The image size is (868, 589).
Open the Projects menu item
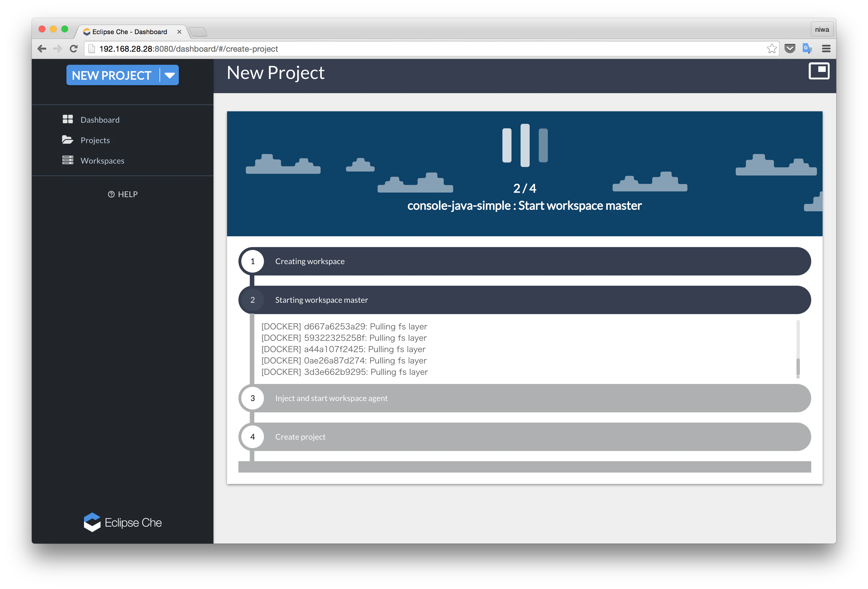tap(95, 140)
